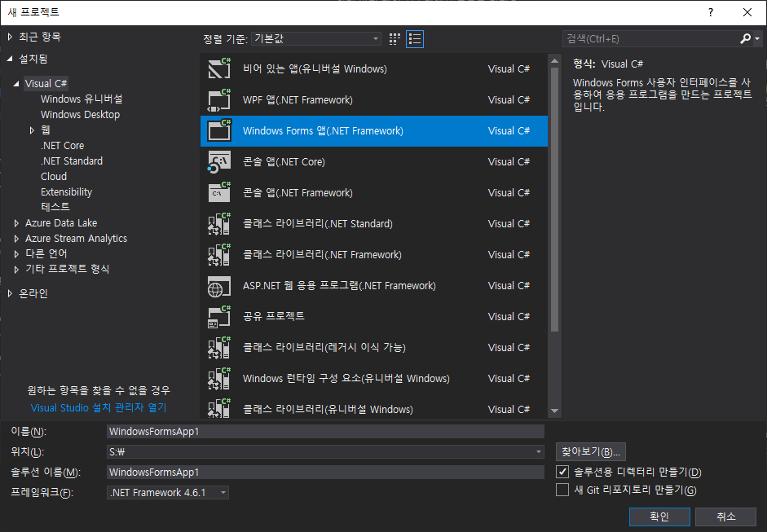The width and height of the screenshot is (767, 532).
Task: Open Visual Studio 설치 관리자 열기 link
Action: (x=99, y=408)
